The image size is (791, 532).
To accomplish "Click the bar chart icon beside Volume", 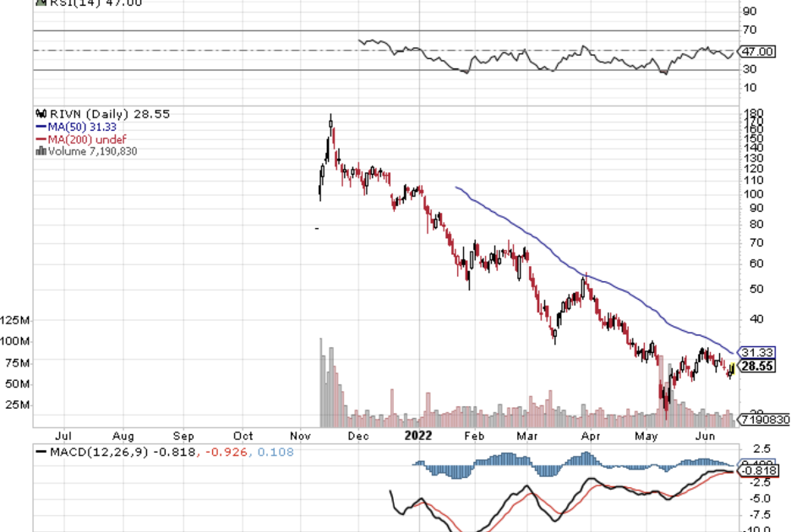I will tap(39, 151).
